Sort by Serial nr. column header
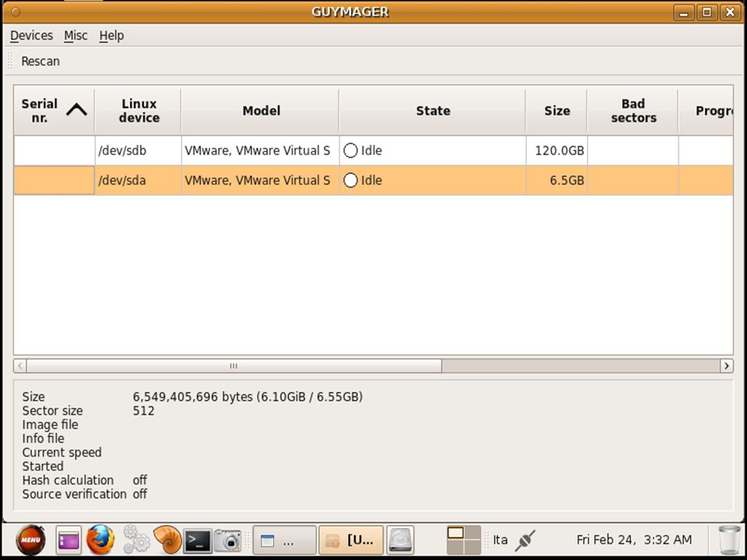The width and height of the screenshot is (747, 560). [54, 110]
